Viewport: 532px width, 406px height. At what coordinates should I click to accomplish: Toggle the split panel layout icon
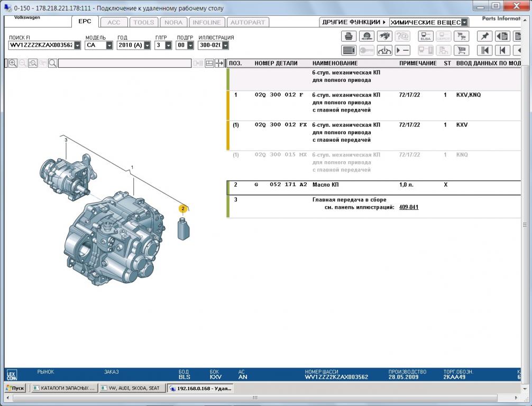click(209, 63)
